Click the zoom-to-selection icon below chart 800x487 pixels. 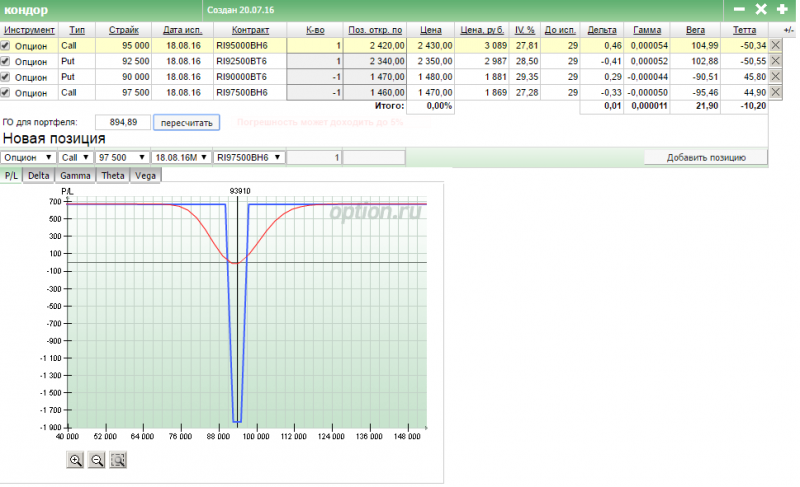(x=119, y=460)
